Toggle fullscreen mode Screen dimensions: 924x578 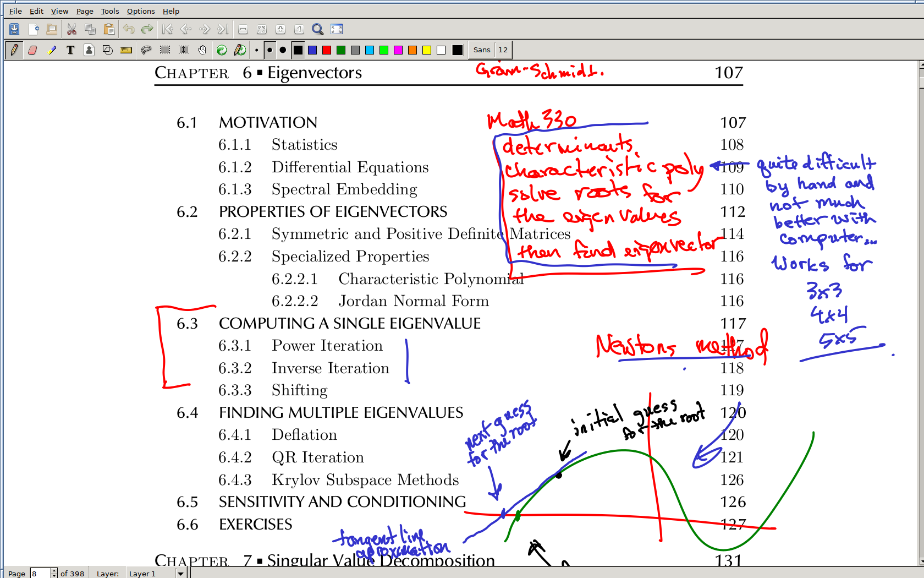(x=337, y=29)
